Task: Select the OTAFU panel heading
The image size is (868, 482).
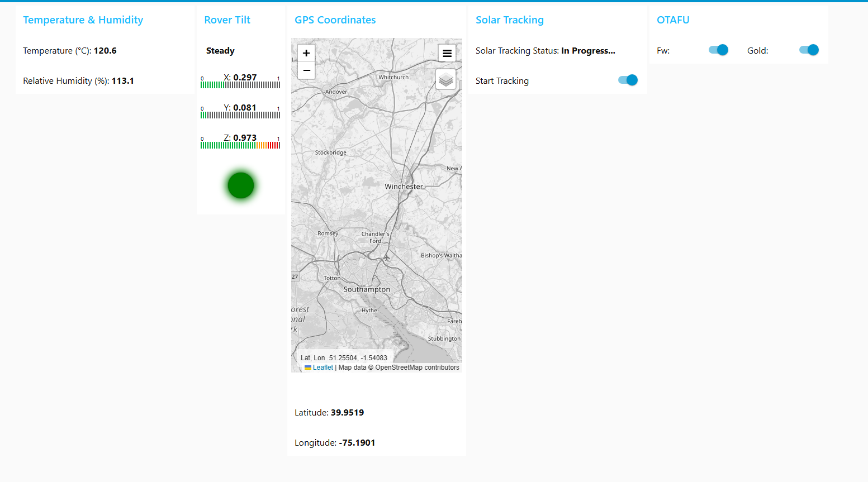Action: 673,20
